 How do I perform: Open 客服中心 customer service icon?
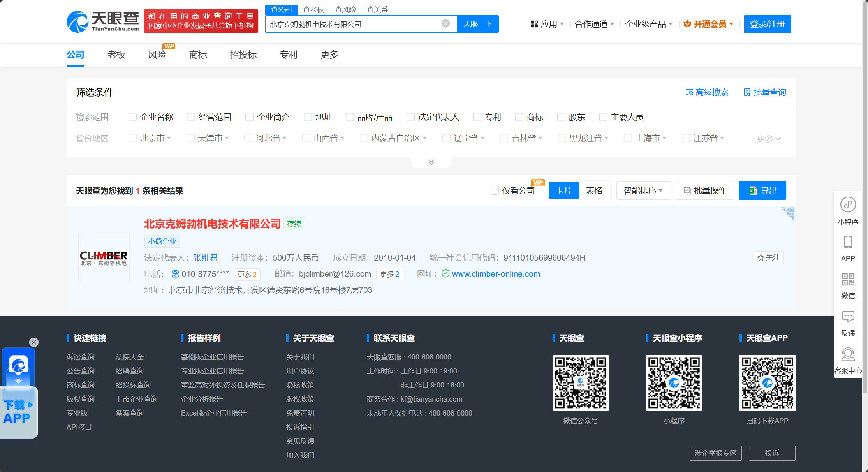tap(848, 354)
